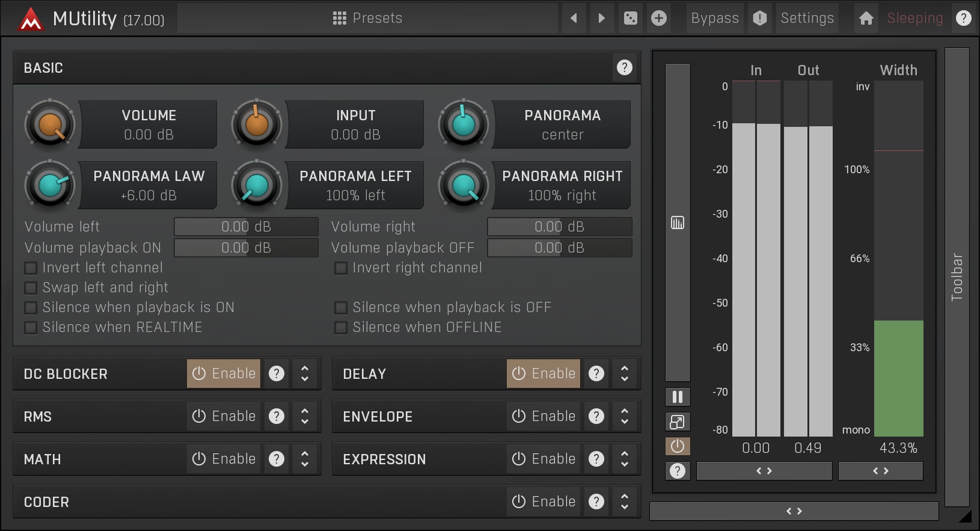The height and width of the screenshot is (531, 980).
Task: Tick Silence when OFFLINE checkbox
Action: point(341,328)
